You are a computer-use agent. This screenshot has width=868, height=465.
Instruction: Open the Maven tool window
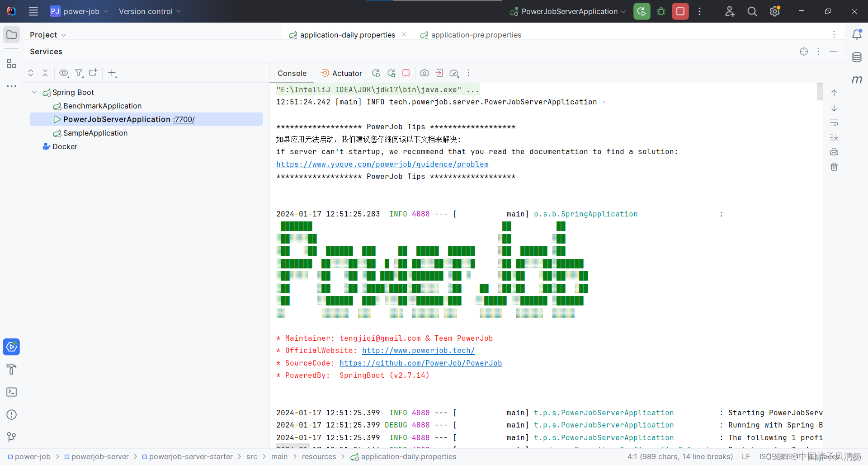click(857, 80)
